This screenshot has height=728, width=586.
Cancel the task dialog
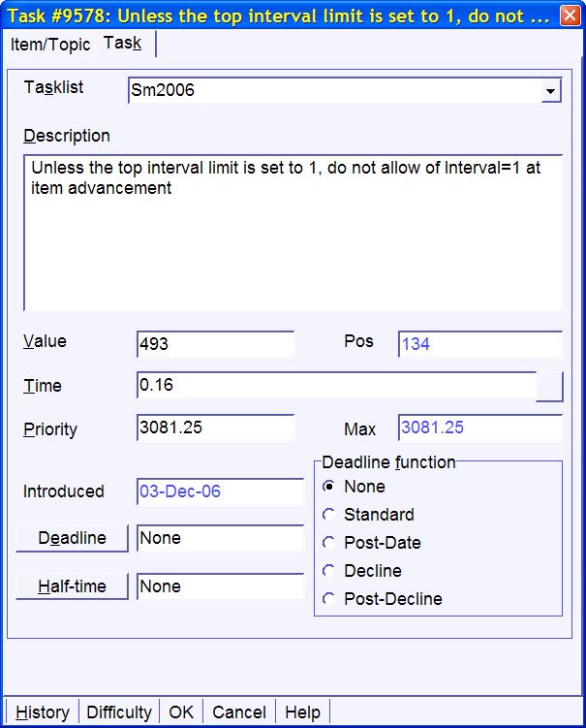point(240,712)
